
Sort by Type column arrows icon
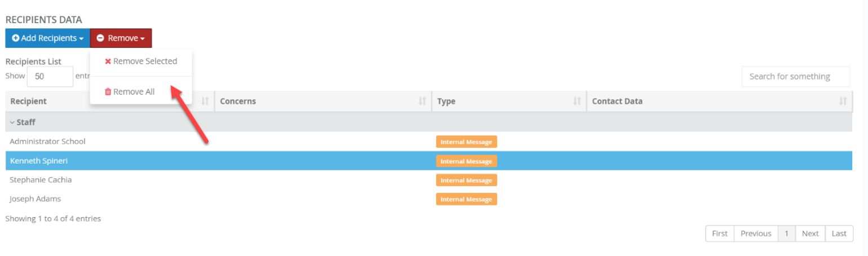pyautogui.click(x=577, y=101)
